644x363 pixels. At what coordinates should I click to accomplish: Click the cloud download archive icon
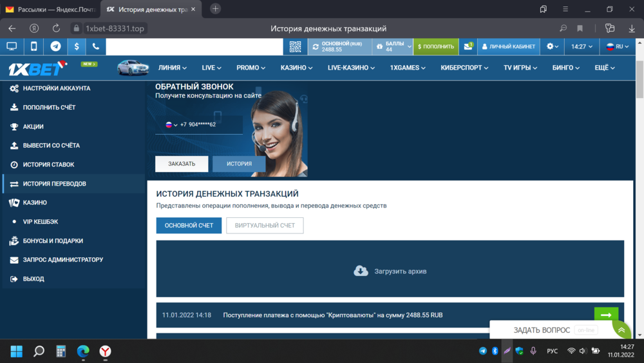361,271
